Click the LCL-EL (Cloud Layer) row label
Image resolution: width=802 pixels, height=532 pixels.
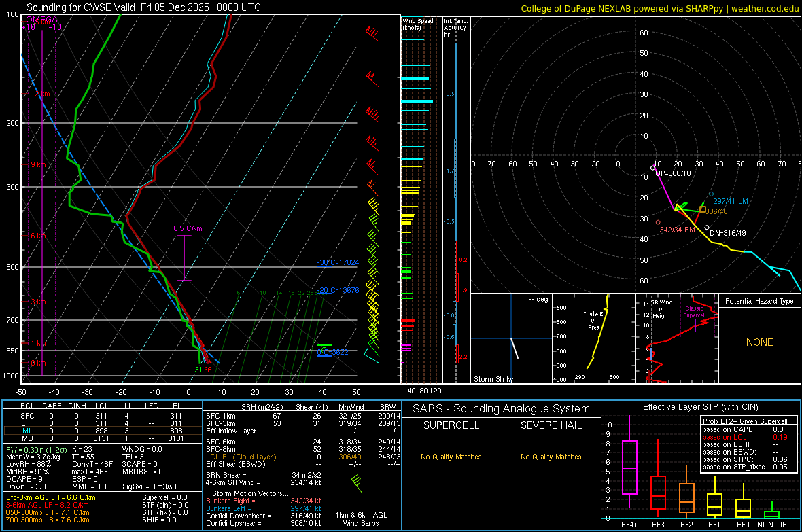tap(241, 457)
